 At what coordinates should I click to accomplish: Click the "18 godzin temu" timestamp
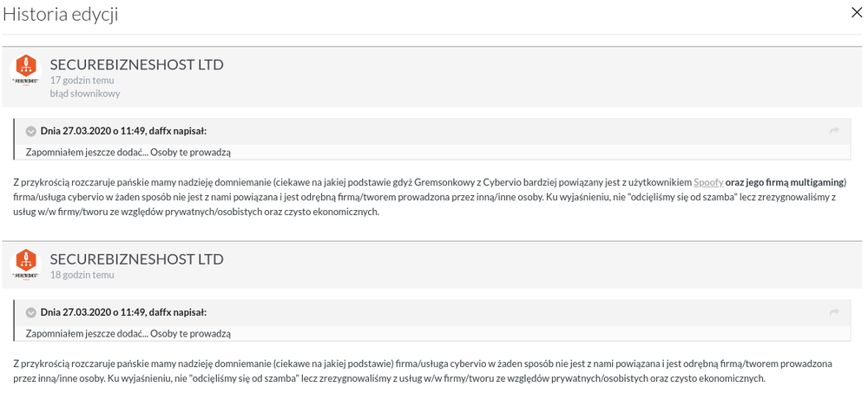click(82, 275)
